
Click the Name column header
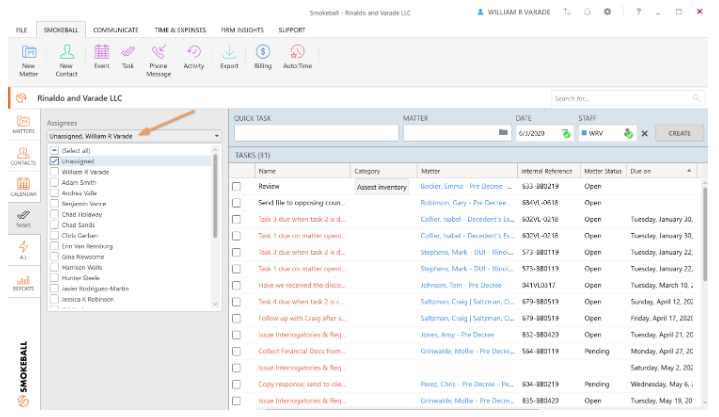302,171
